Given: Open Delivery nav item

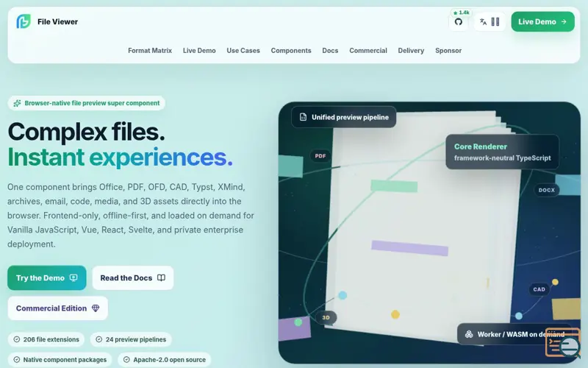Looking at the screenshot, I should tap(411, 50).
